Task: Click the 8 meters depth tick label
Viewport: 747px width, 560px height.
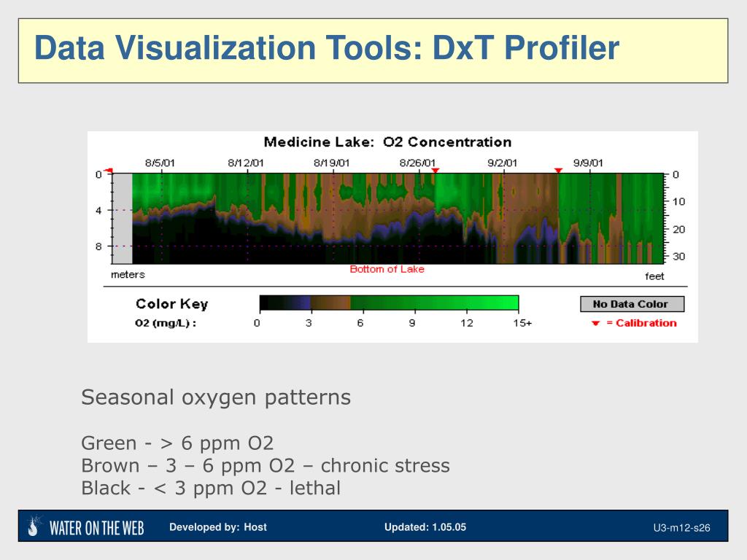Action: point(98,246)
